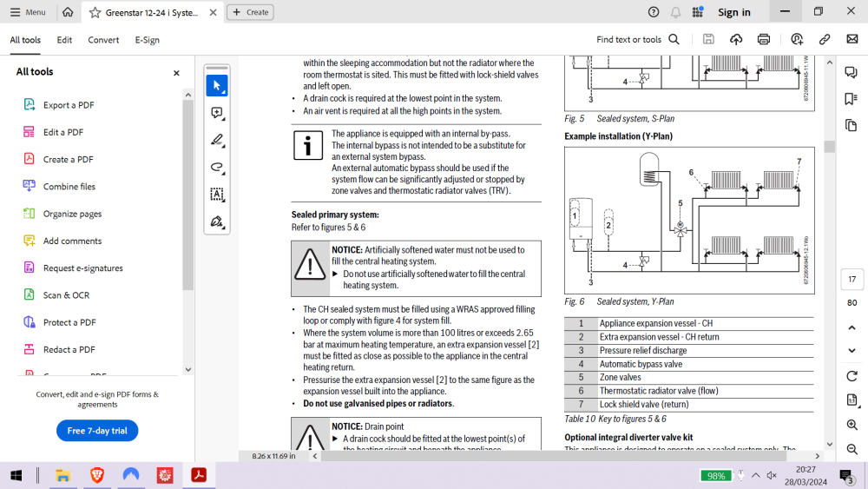Copy link with the chain icon

825,39
